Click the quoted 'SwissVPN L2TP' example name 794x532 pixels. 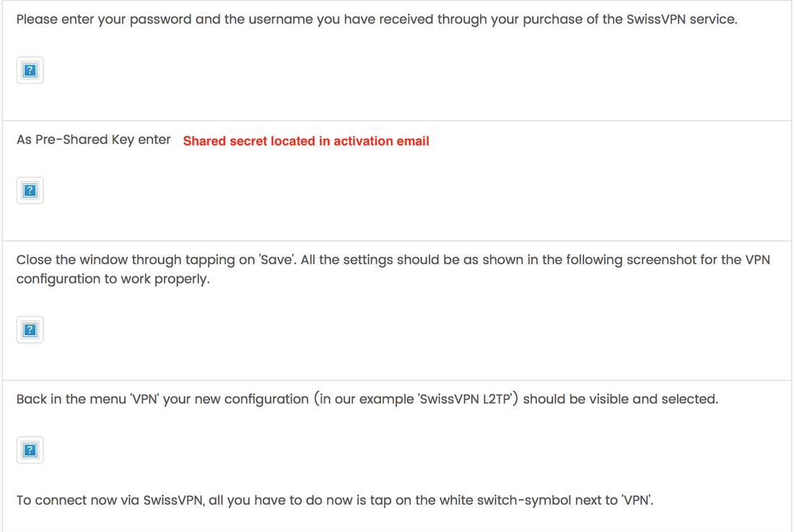coord(465,399)
